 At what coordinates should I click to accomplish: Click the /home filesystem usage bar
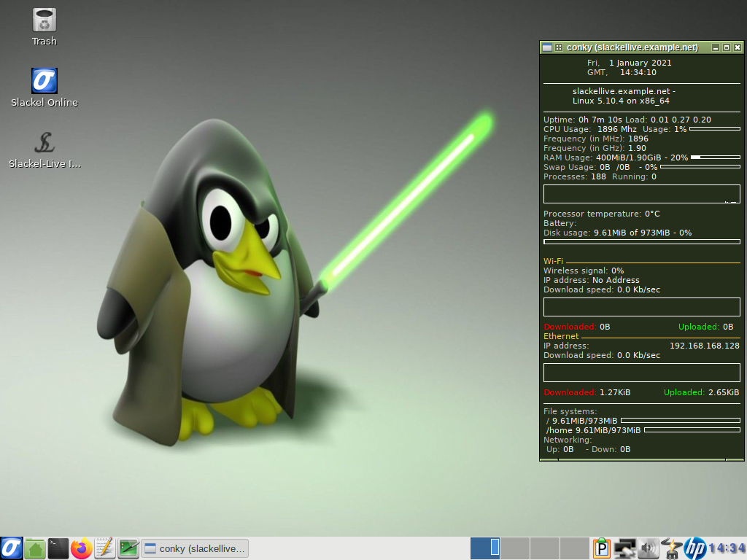pos(692,430)
